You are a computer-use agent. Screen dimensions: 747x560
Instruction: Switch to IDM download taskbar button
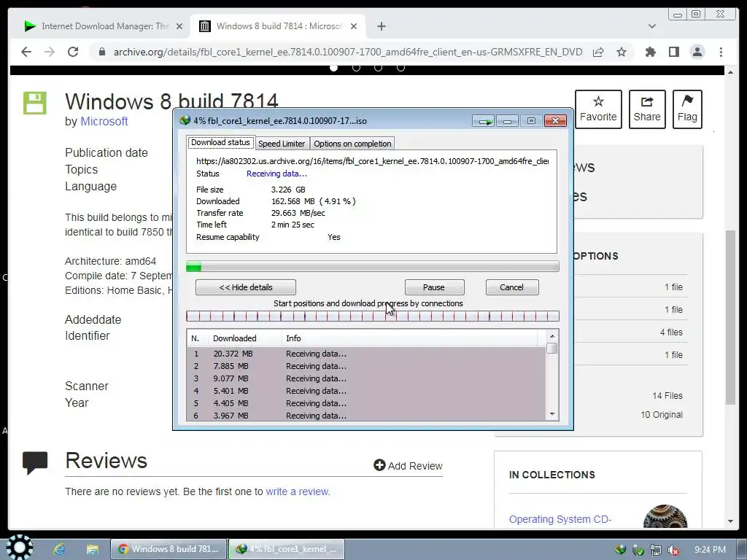point(286,549)
